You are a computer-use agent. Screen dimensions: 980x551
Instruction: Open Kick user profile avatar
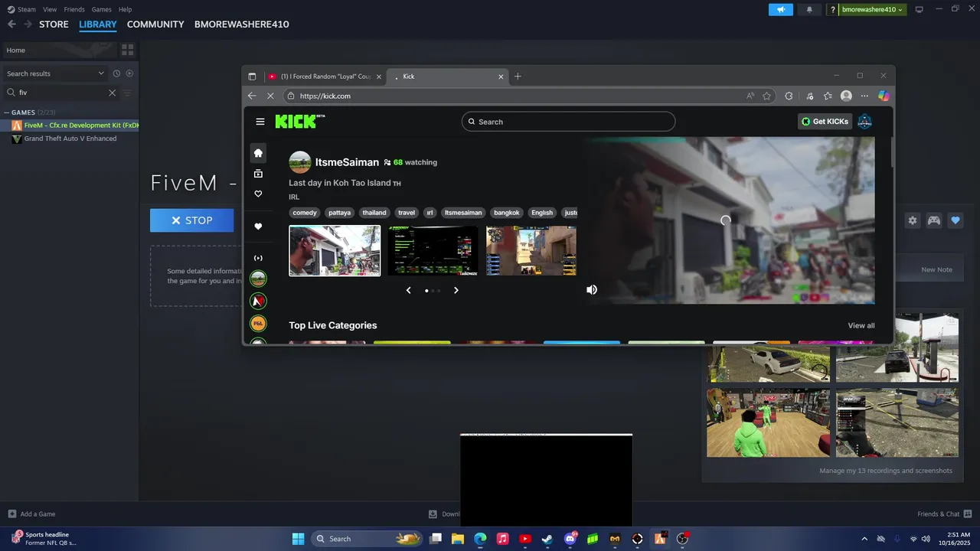[864, 122]
